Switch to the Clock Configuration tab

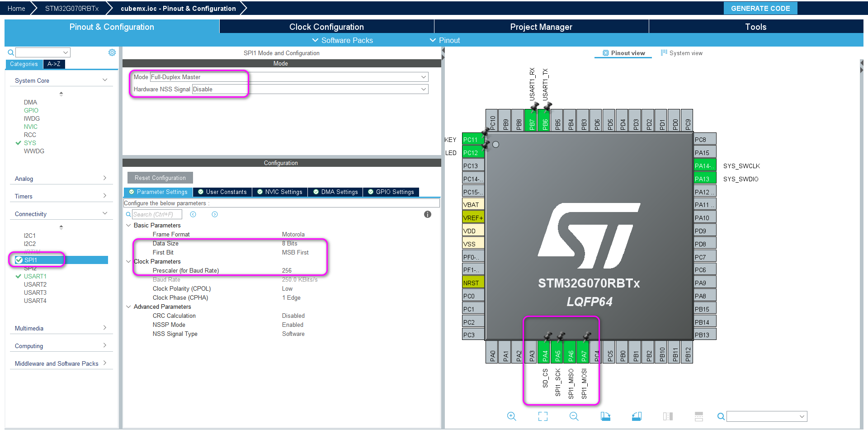[326, 27]
